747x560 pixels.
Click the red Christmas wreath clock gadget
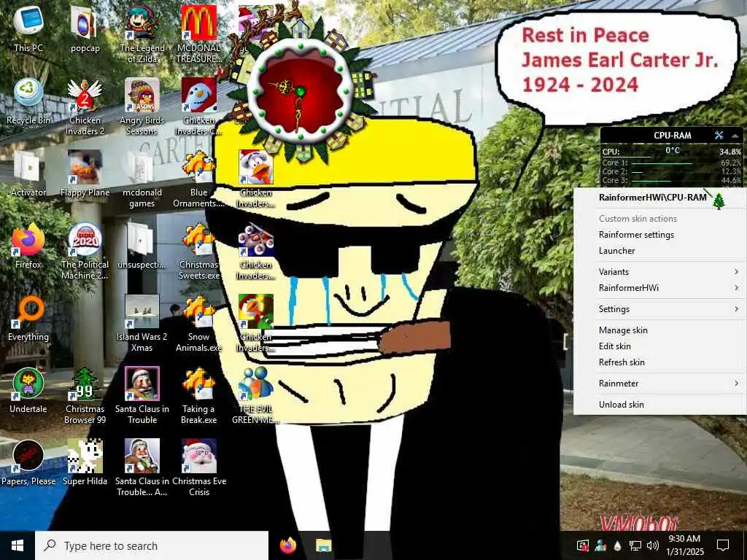tap(300, 90)
